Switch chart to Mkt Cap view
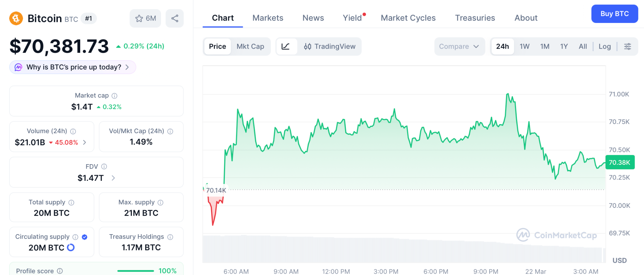Screen dimensions: 644x275 pos(250,46)
